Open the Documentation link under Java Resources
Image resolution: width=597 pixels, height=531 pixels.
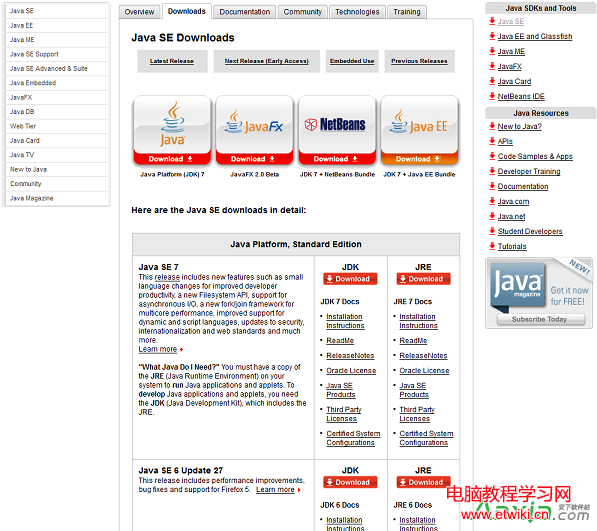(x=523, y=186)
